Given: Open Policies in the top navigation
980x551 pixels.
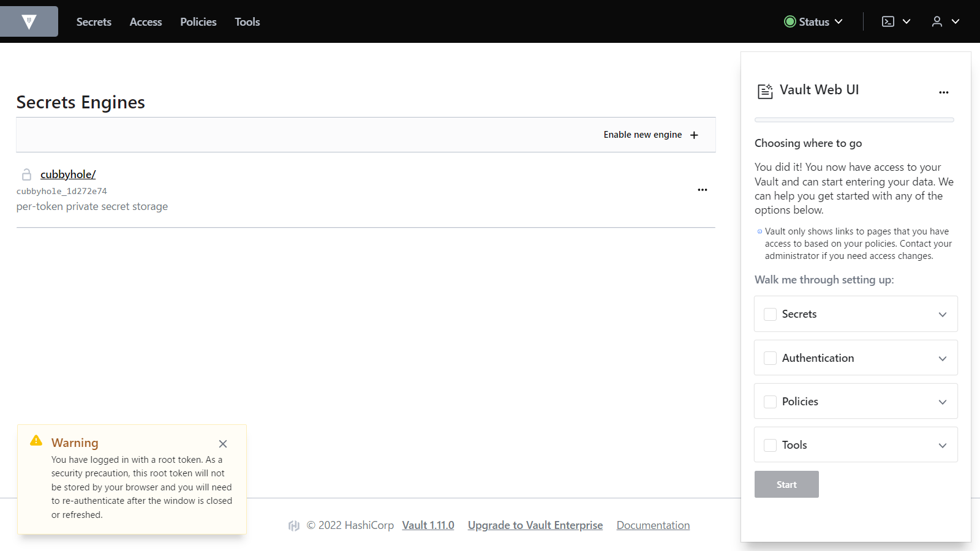Looking at the screenshot, I should (x=198, y=22).
